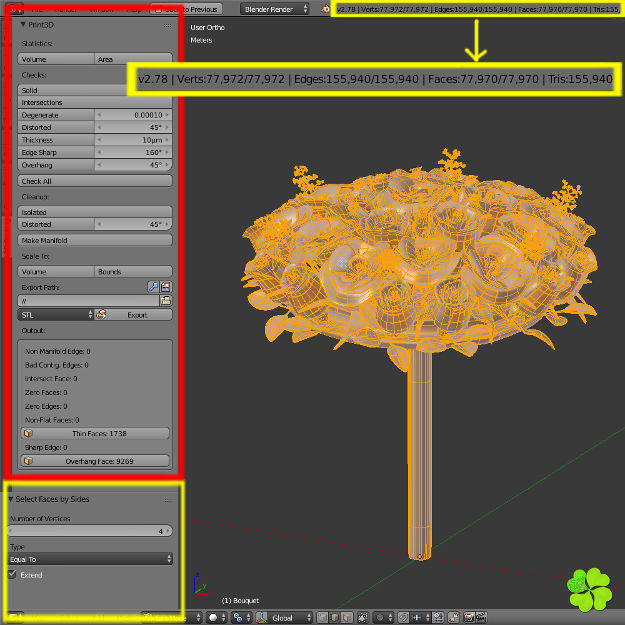Screen dimensions: 625x625
Task: Toggle the snap magnet button
Action: pyautogui.click(x=403, y=617)
